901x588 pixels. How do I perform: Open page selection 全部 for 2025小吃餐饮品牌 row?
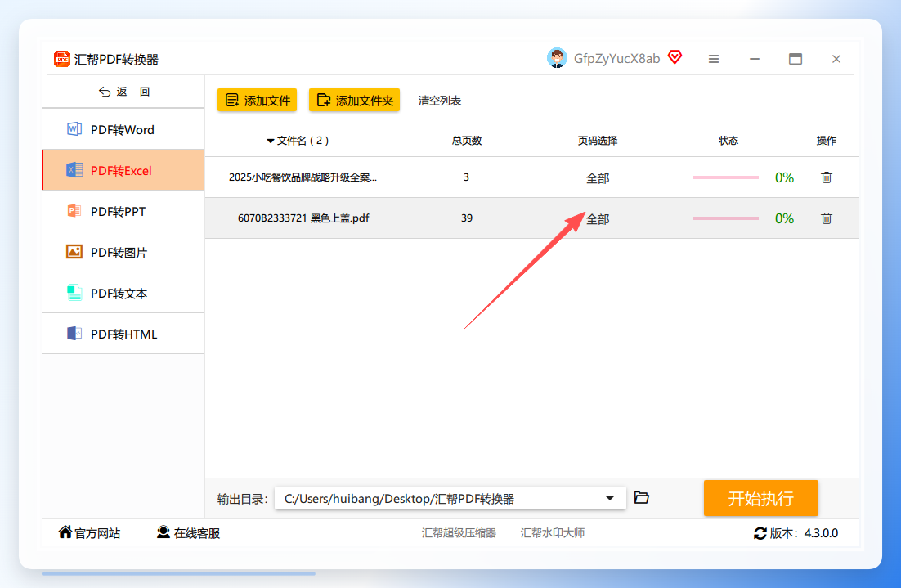click(598, 178)
